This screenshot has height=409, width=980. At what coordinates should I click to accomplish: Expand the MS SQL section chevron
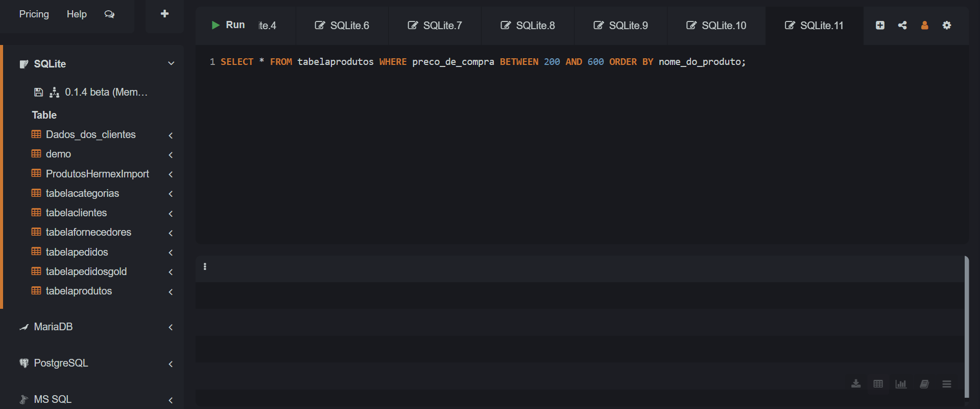pyautogui.click(x=171, y=400)
